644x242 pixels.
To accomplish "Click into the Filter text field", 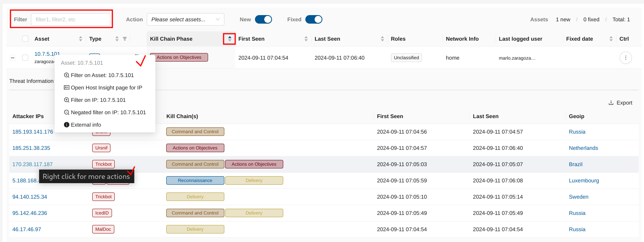I will click(x=71, y=19).
